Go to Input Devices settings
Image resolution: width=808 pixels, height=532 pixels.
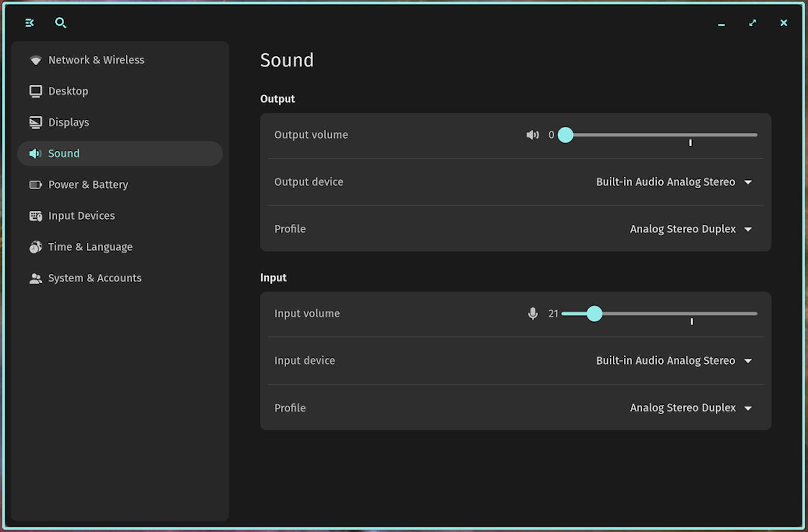[x=82, y=216]
